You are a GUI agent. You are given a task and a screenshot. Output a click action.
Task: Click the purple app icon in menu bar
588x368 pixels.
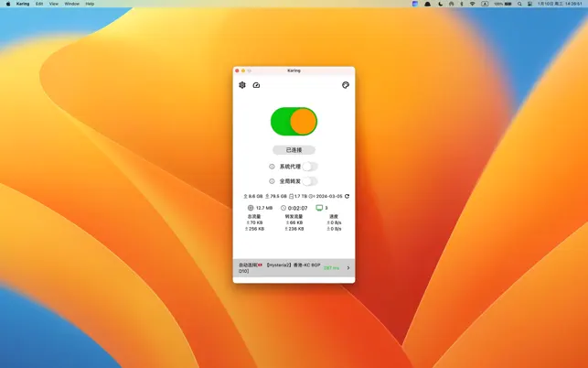pos(415,4)
